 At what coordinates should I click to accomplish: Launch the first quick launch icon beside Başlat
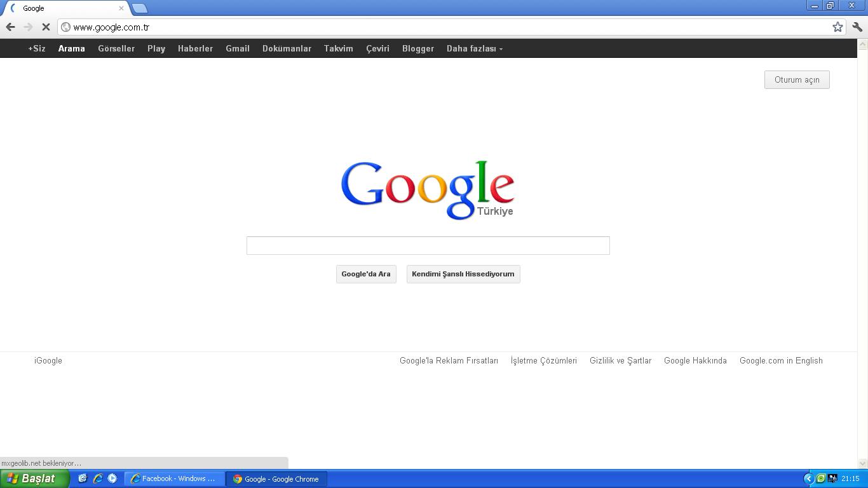[x=83, y=478]
